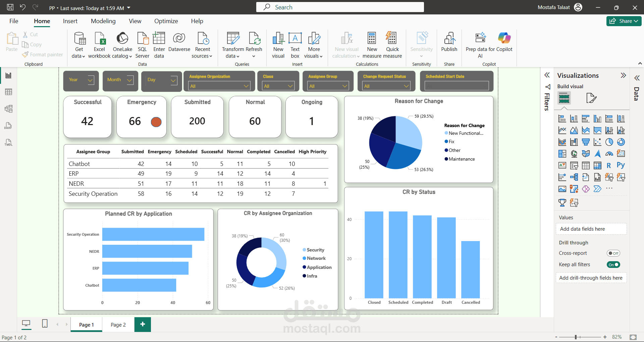Open TMDL view in left sidebar
644x342 pixels.
pos(9,142)
